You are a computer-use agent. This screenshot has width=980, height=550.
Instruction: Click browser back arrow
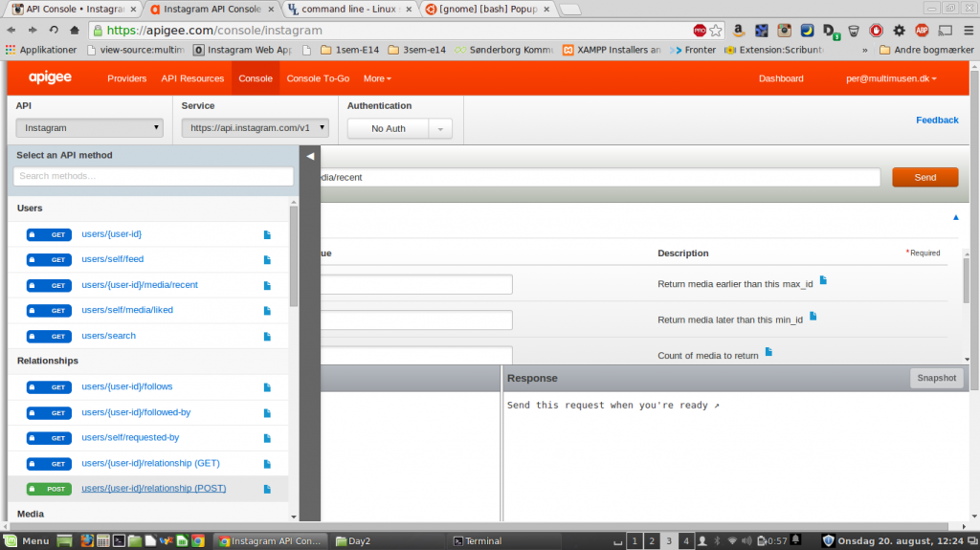point(11,30)
